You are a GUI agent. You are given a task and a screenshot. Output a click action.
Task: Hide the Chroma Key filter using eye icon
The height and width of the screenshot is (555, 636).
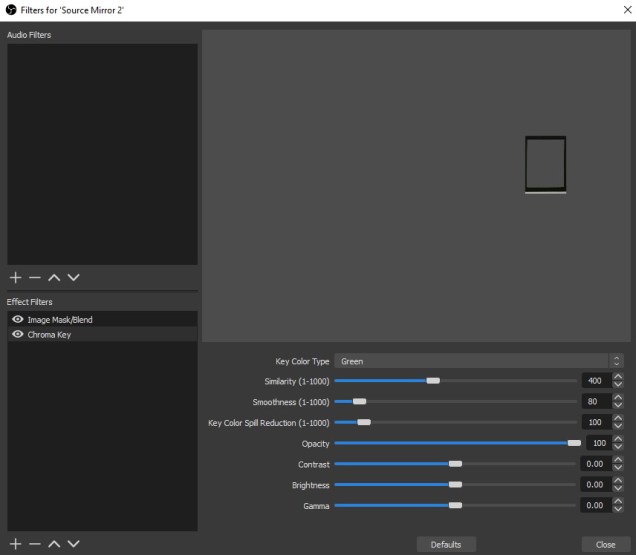coord(18,335)
